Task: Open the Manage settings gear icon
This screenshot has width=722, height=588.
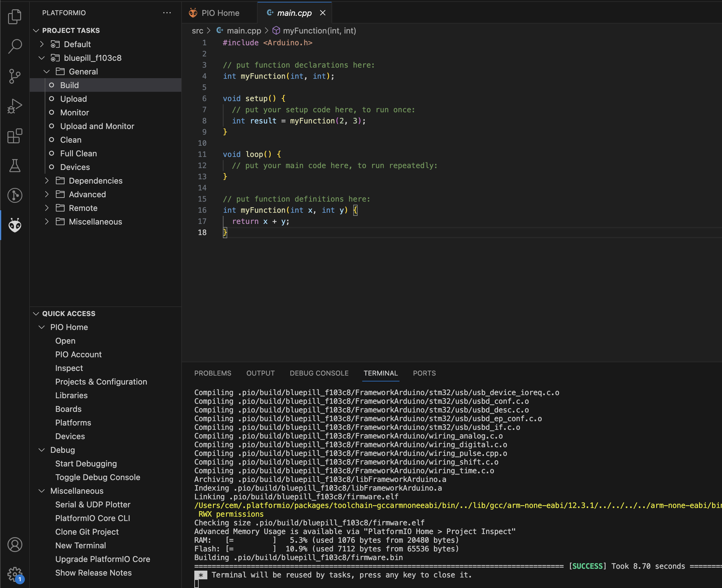Action: pyautogui.click(x=15, y=574)
